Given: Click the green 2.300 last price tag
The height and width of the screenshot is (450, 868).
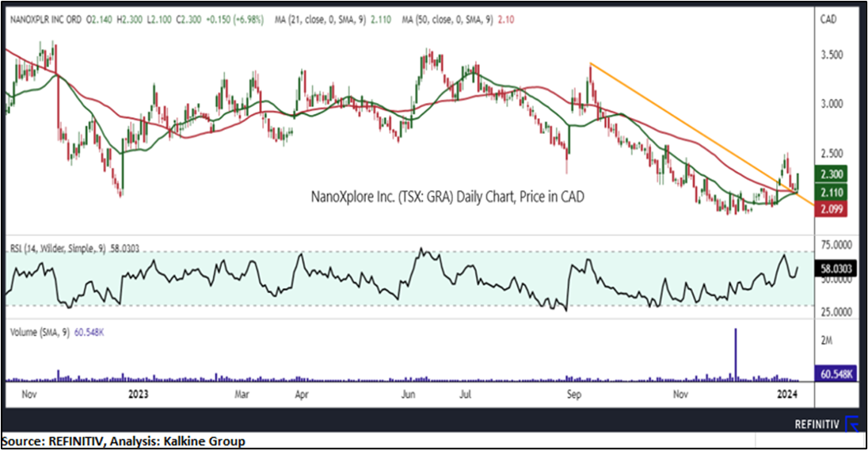Looking at the screenshot, I should tap(834, 174).
